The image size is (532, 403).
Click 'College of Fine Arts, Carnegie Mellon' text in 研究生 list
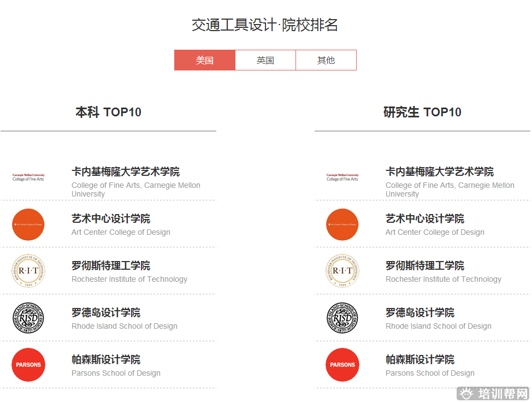[x=450, y=185]
